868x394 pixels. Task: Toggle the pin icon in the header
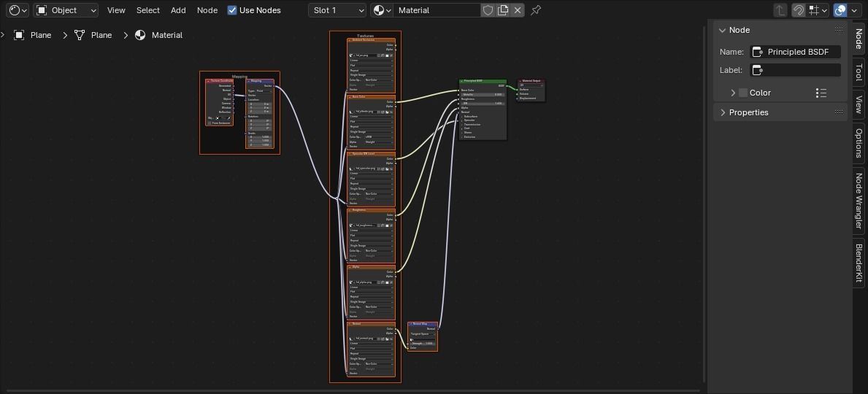tap(536, 10)
